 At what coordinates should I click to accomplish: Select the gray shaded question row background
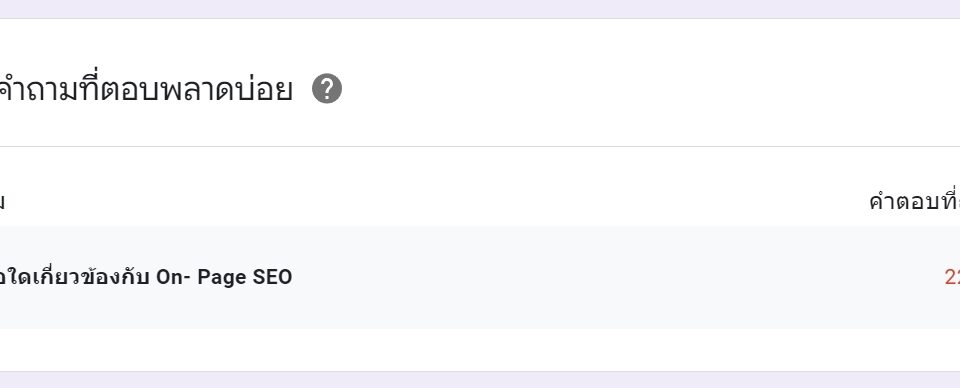pyautogui.click(x=480, y=277)
